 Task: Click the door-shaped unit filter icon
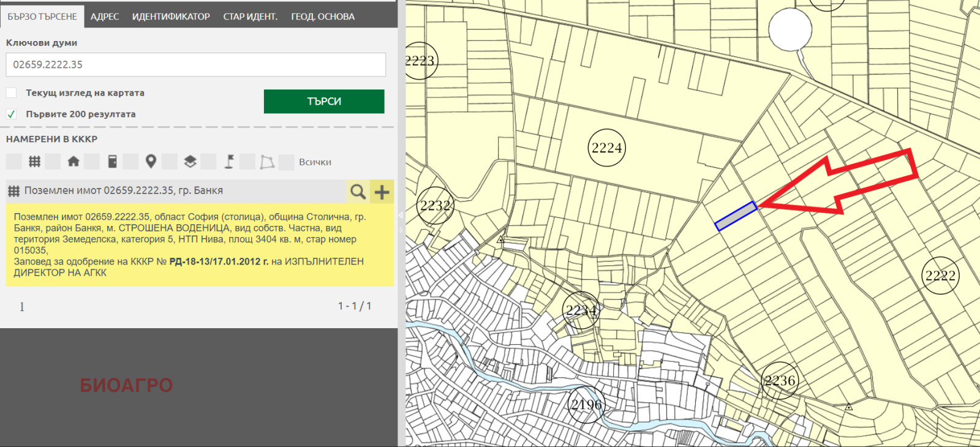(x=112, y=162)
